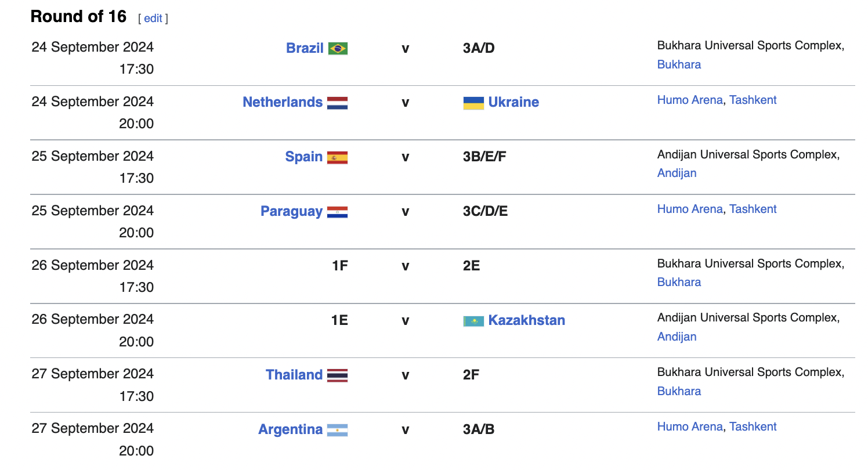Click the Paraguay flag icon
Viewport: 868px width, 470px height.
[337, 212]
